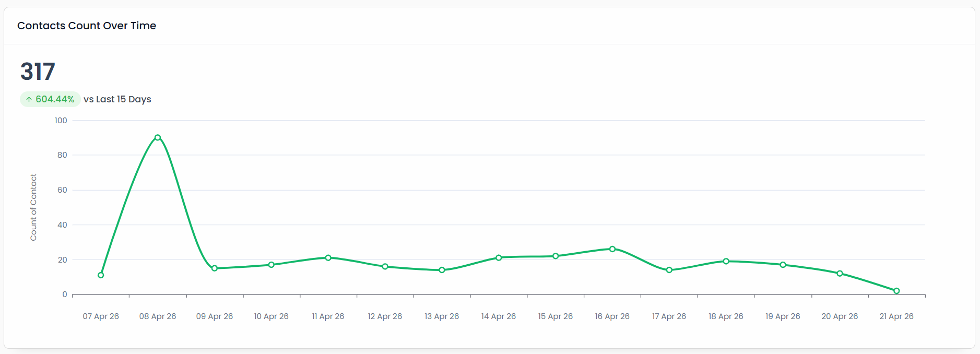Screen dimensions: 980x354
Task: Select the 12 Apr 26 data point
Action: coord(385,266)
